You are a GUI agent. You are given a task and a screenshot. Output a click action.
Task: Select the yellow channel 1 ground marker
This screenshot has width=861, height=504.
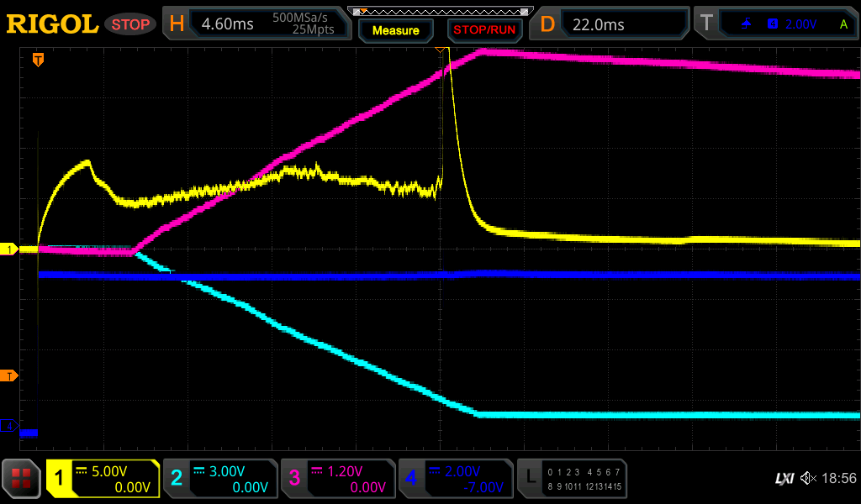click(10, 249)
